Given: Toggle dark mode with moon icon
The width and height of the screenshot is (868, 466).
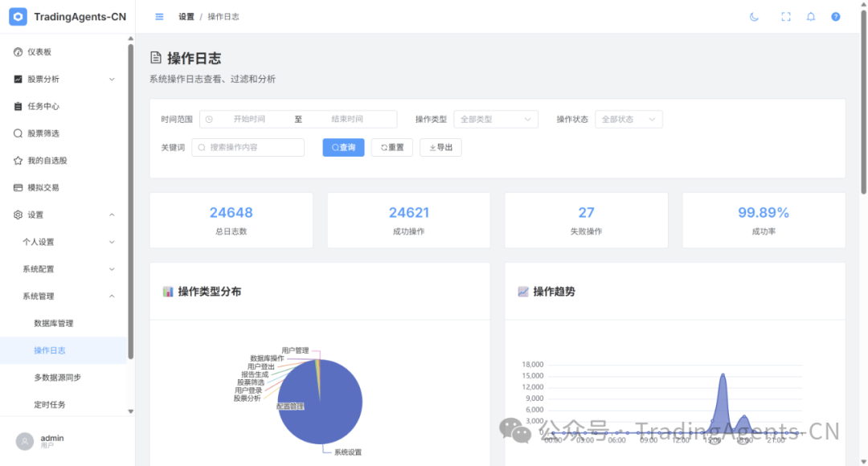Looking at the screenshot, I should click(754, 17).
